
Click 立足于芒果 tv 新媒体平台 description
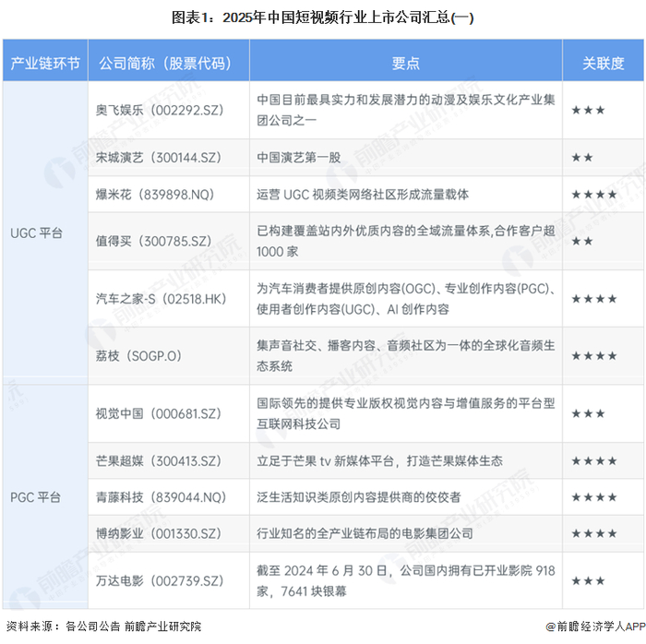[379, 460]
